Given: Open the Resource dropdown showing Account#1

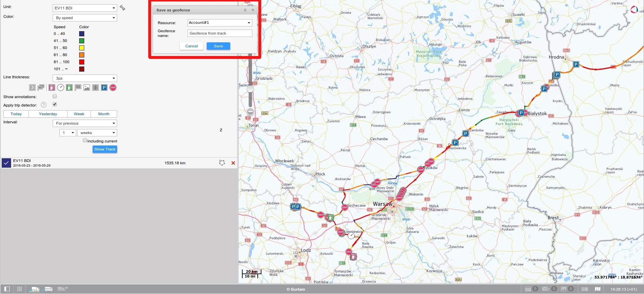Looking at the screenshot, I should [219, 23].
